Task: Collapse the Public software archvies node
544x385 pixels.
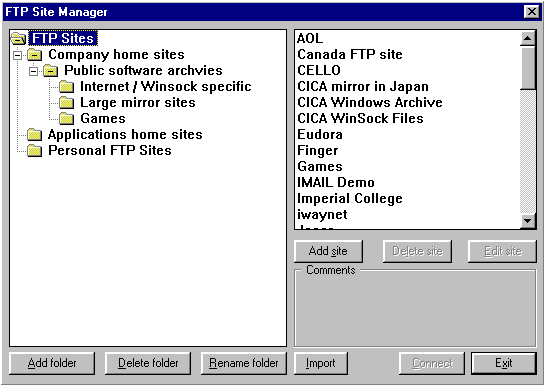Action: point(34,71)
